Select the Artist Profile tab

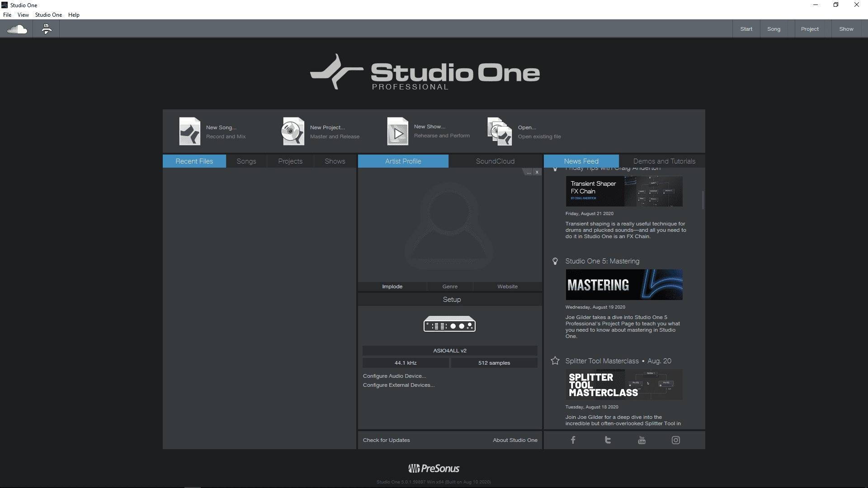(403, 161)
